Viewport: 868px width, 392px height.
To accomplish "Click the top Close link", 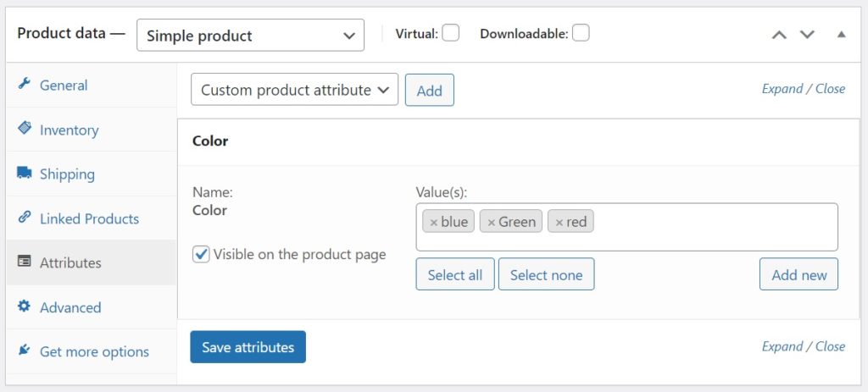I will pos(831,89).
